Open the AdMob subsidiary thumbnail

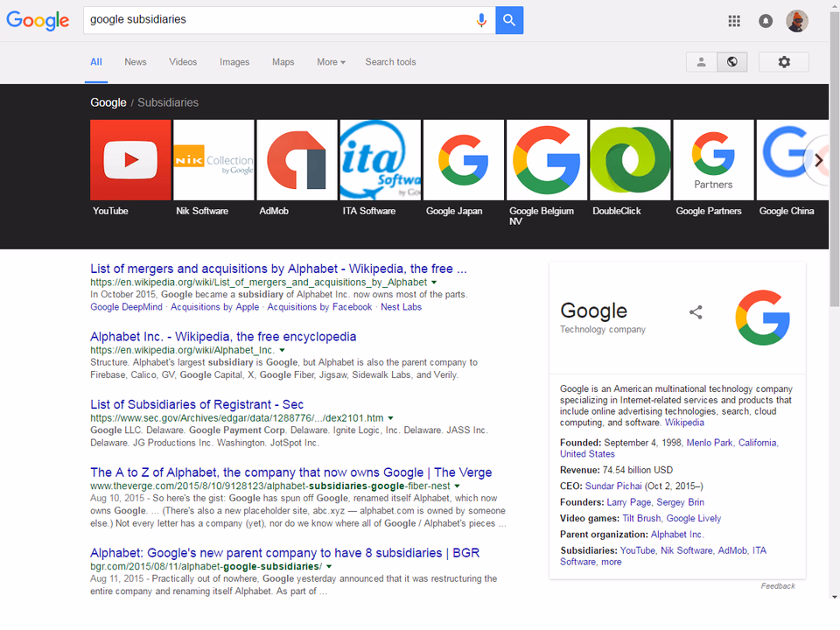pyautogui.click(x=297, y=159)
